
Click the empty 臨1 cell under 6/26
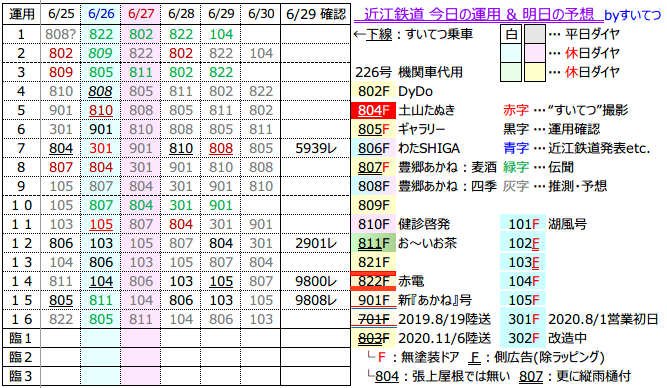(x=101, y=338)
